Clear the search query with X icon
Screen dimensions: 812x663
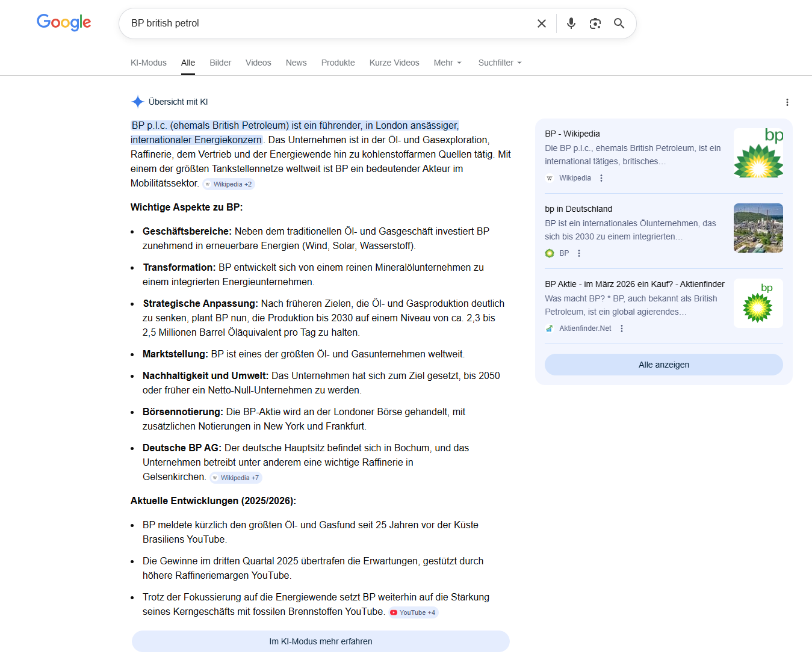542,23
